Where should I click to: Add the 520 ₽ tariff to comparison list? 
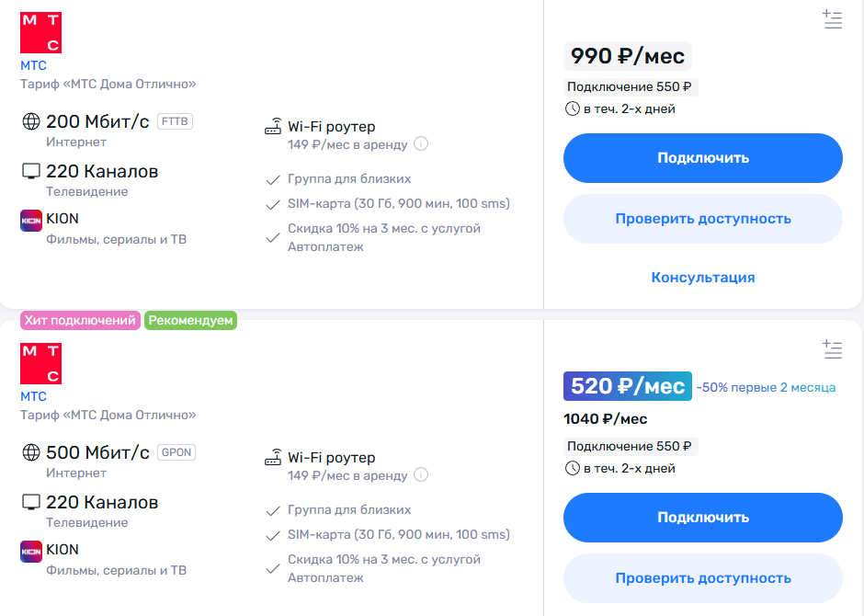[x=832, y=349]
